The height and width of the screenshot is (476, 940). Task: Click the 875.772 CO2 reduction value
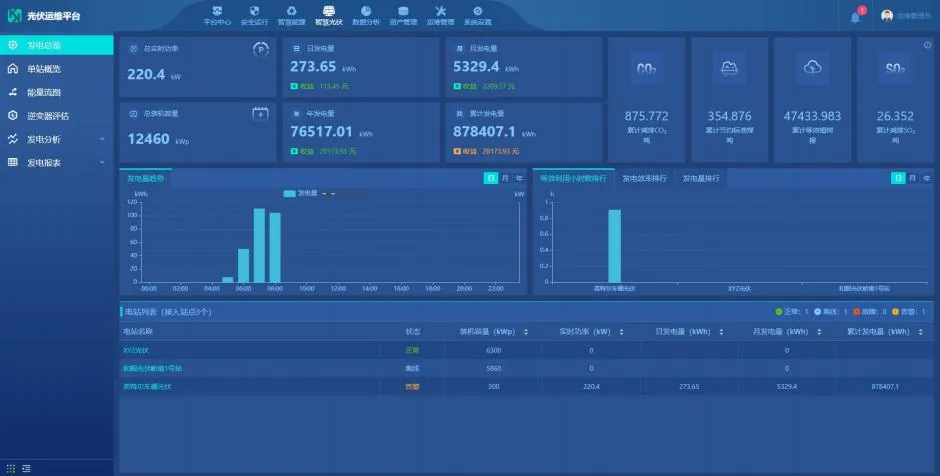[x=646, y=116]
